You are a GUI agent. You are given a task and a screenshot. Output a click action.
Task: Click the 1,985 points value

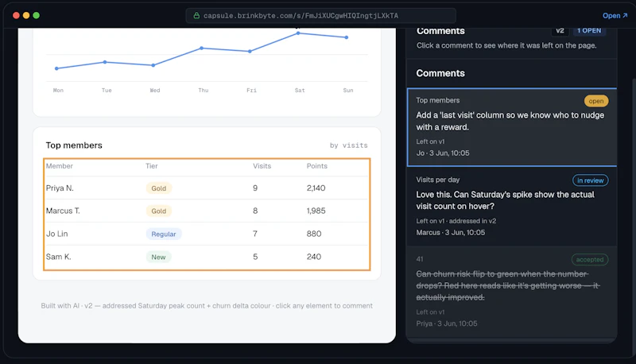[x=316, y=211]
